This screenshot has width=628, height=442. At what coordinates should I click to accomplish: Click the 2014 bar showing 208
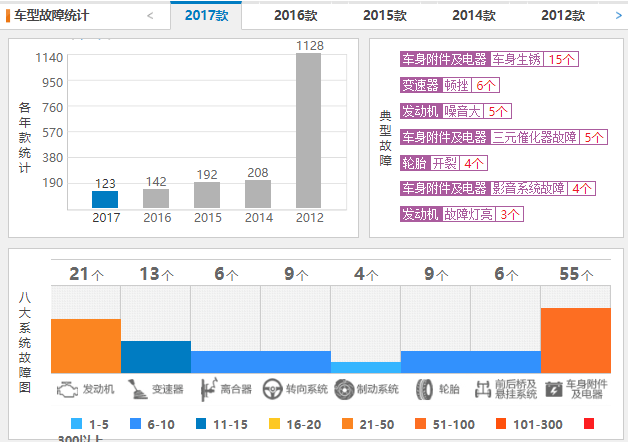[x=258, y=194]
